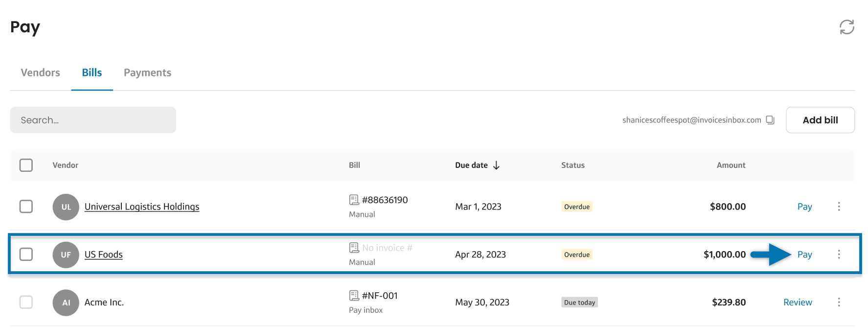868x328 pixels.
Task: Click the Vendor column header
Action: pyautogui.click(x=66, y=165)
